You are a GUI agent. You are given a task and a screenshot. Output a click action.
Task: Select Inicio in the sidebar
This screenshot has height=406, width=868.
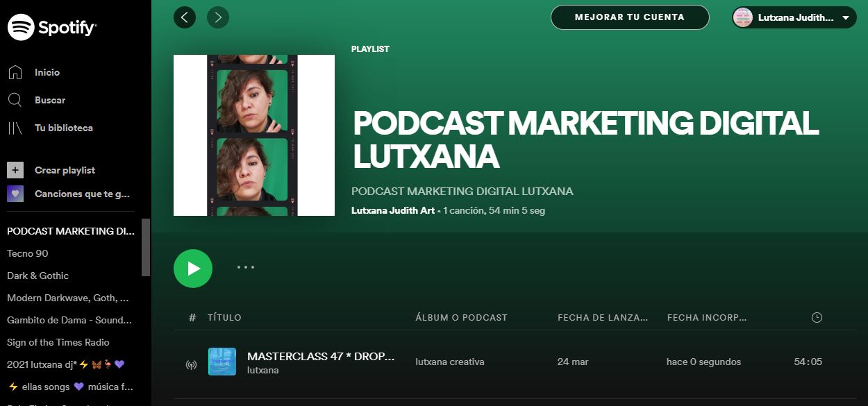pos(47,72)
